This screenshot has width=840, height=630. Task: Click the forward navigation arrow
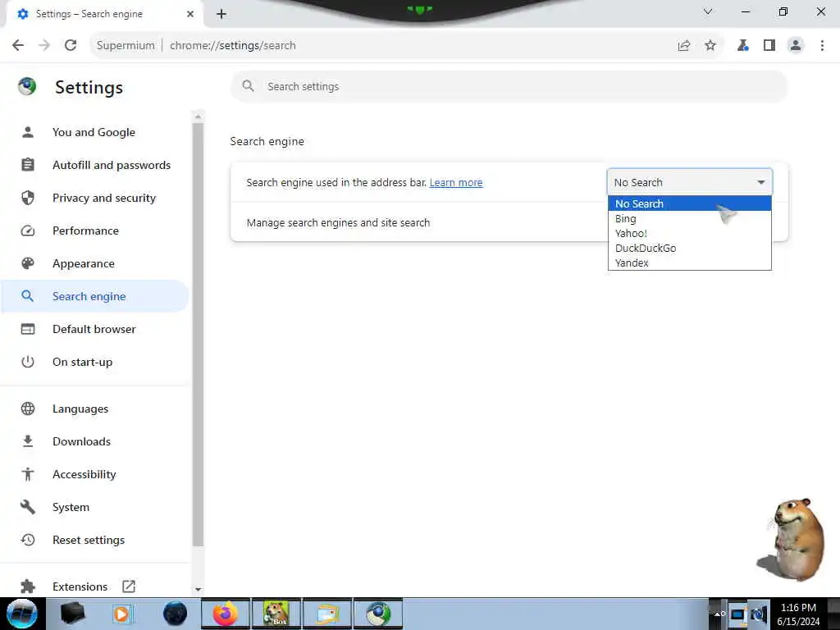[x=44, y=46]
